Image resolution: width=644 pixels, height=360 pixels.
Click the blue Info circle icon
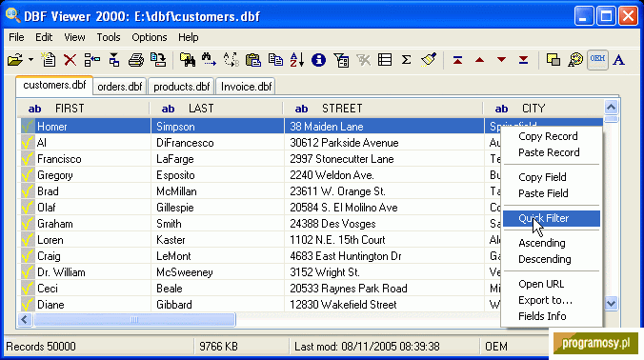point(318,60)
